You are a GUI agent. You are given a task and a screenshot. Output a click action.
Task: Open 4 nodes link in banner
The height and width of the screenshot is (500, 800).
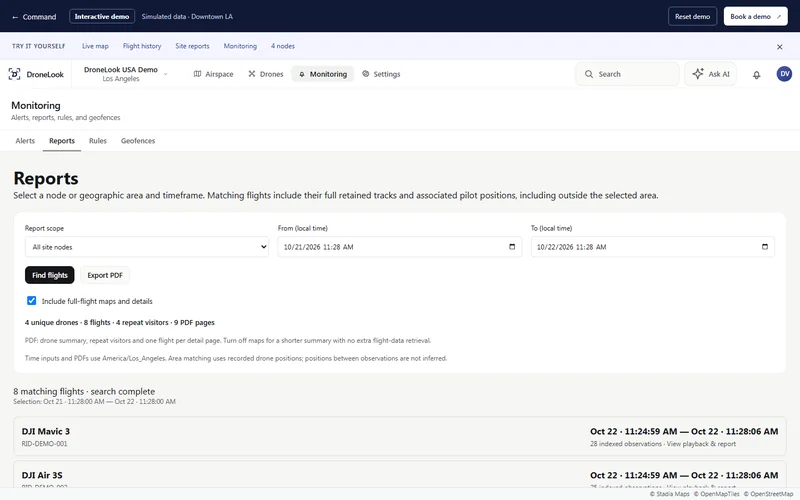(x=283, y=46)
